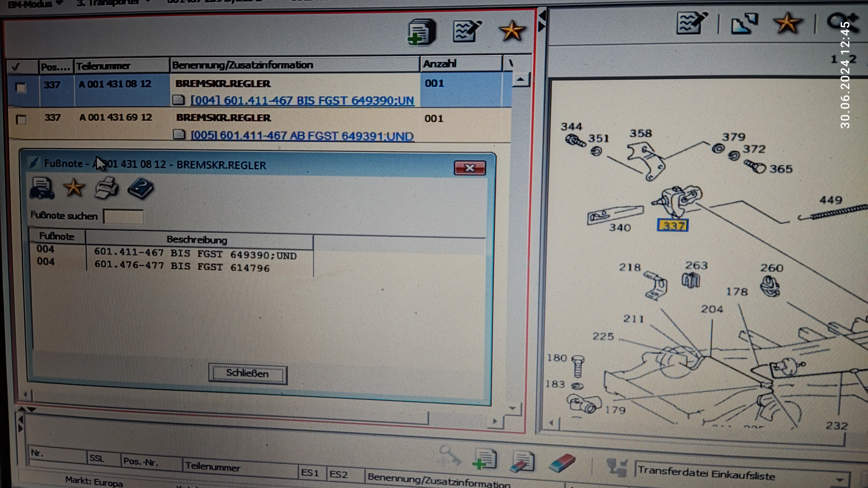The width and height of the screenshot is (868, 488).
Task: Open the notes pencil icon above parts list
Action: 467,31
